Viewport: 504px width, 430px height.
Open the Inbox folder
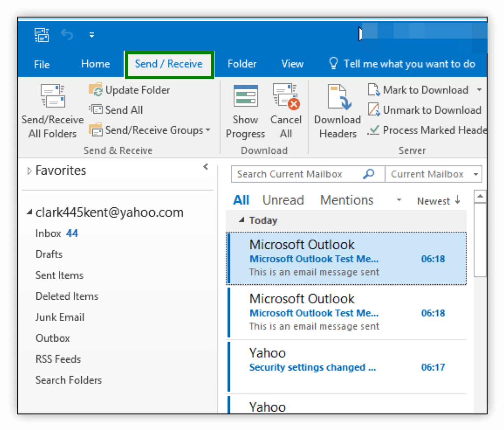coord(49,233)
